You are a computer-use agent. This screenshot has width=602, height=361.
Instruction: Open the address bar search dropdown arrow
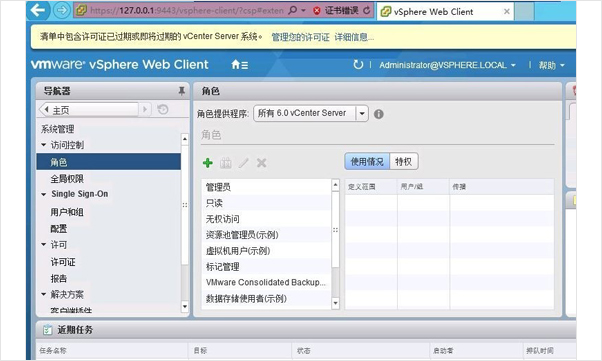[x=303, y=11]
